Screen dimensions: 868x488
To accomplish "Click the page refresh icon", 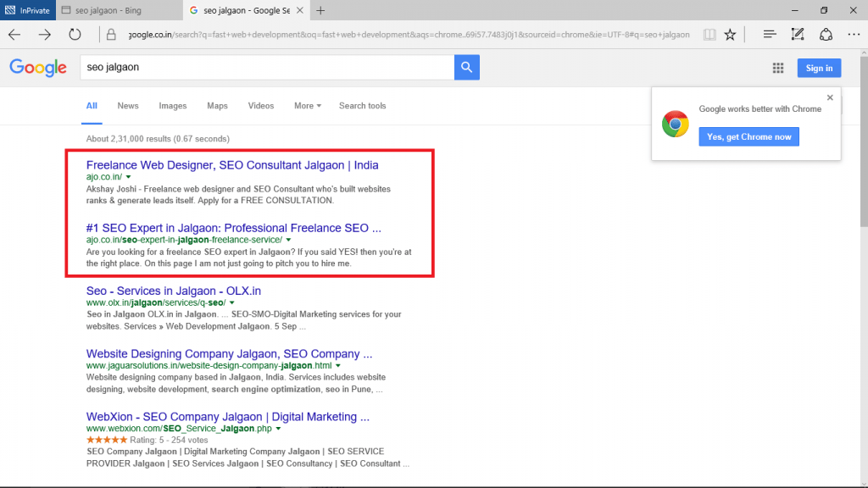I will 75,34.
